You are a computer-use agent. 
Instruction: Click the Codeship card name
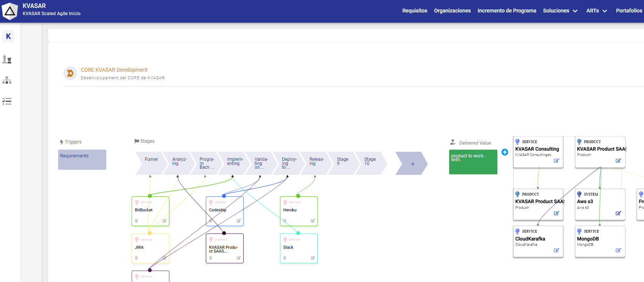point(218,210)
